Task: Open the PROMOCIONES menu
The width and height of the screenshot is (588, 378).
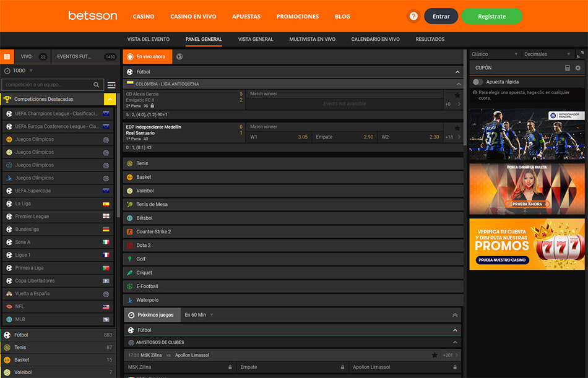Action: [x=298, y=17]
